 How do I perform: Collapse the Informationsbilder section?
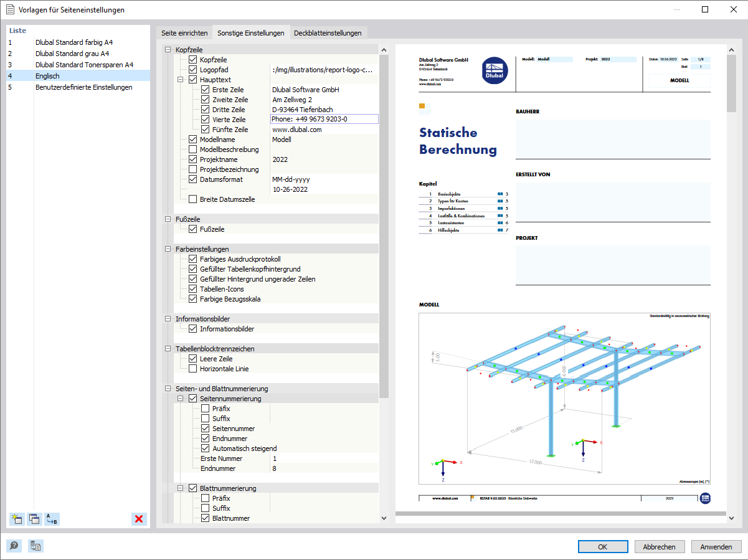coord(168,319)
